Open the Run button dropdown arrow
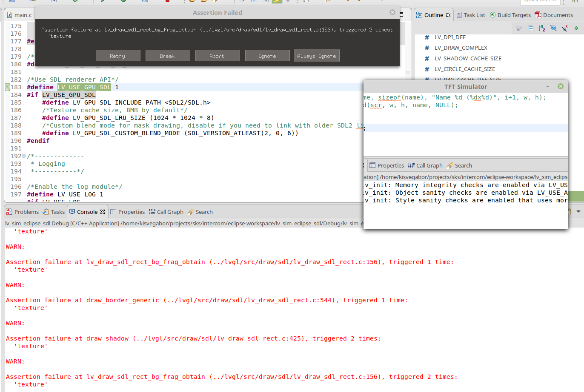 click(129, 2)
